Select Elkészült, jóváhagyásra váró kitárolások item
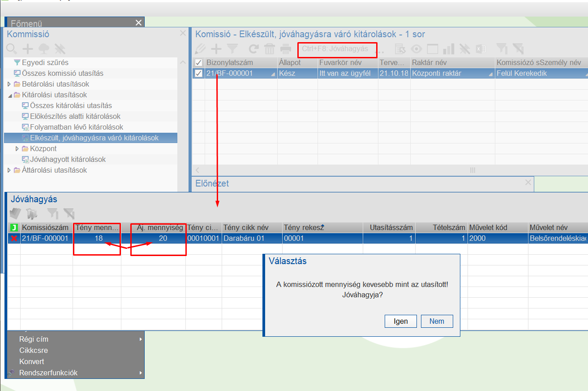Viewport: 588px width, 391px height. coord(90,138)
